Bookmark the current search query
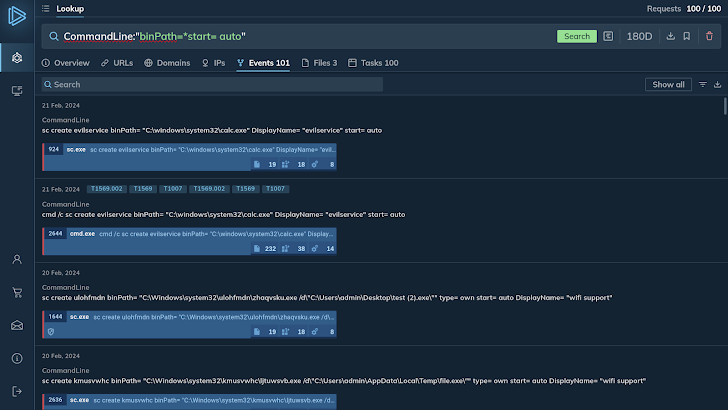Screen dimensions: 728x410 [x=687, y=36]
